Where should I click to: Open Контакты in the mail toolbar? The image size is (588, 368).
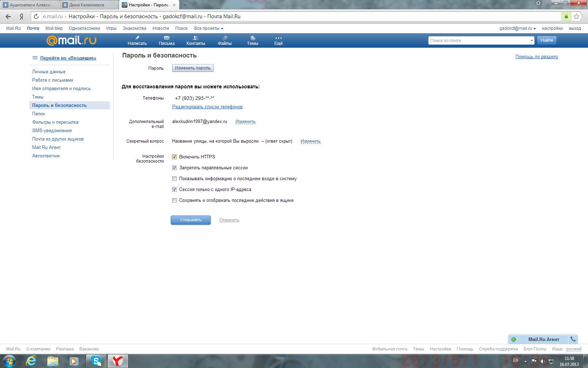click(196, 41)
